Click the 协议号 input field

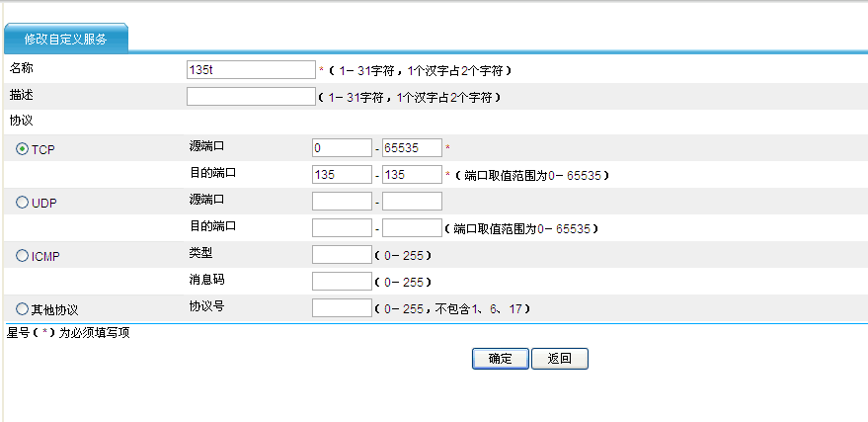341,308
